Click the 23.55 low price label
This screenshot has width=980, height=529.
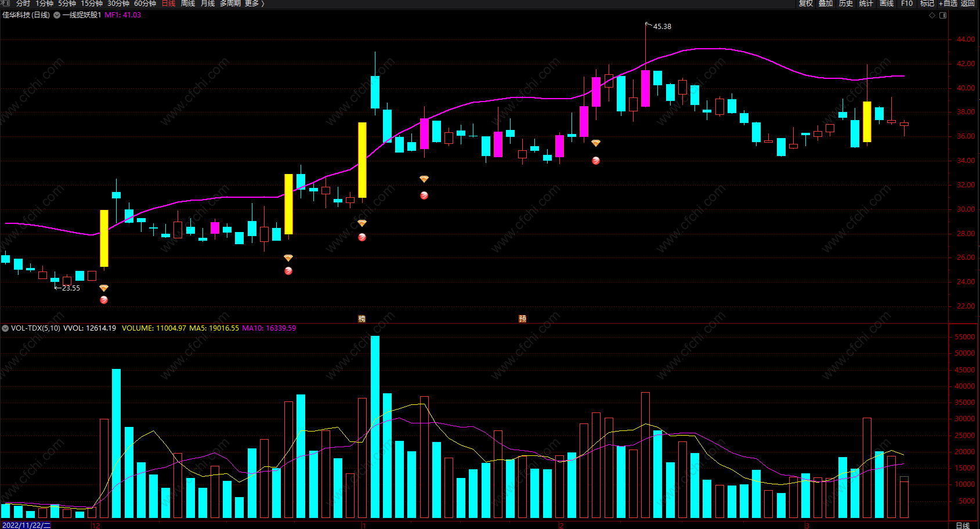coord(71,288)
